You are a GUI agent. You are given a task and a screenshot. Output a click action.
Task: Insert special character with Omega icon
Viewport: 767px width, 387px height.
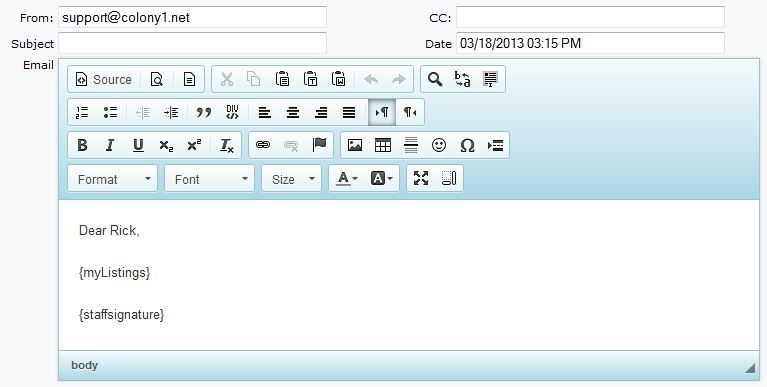(x=467, y=145)
